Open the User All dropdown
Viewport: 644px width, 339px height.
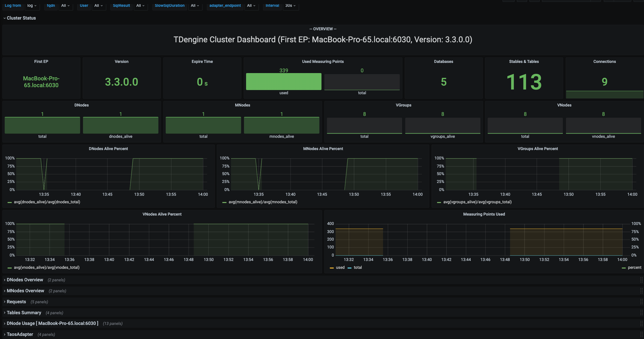click(x=98, y=5)
